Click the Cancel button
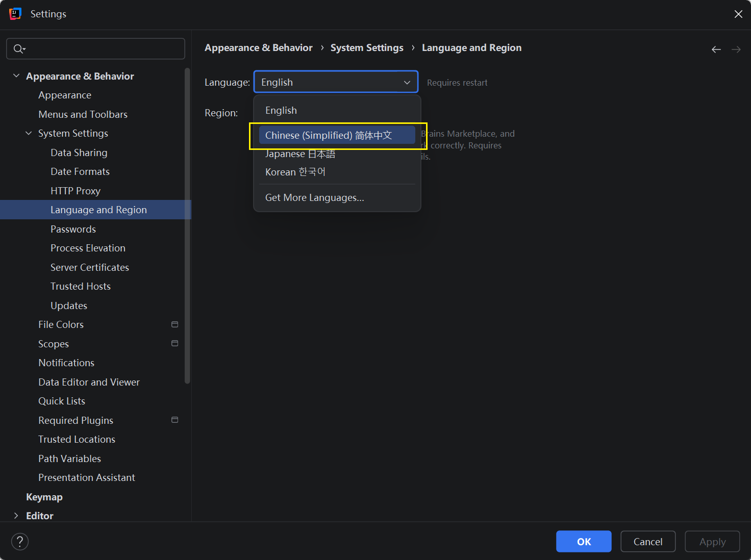 pos(647,542)
